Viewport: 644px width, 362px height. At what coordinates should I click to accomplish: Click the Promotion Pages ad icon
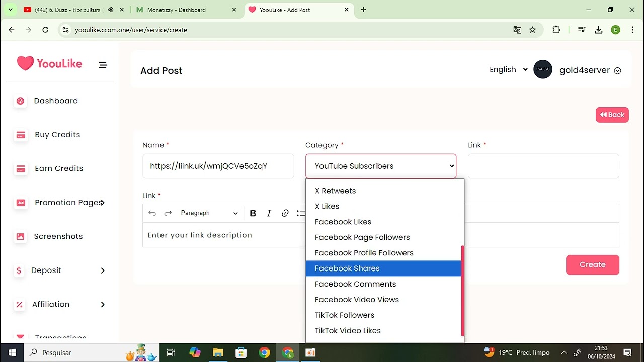coord(21,203)
